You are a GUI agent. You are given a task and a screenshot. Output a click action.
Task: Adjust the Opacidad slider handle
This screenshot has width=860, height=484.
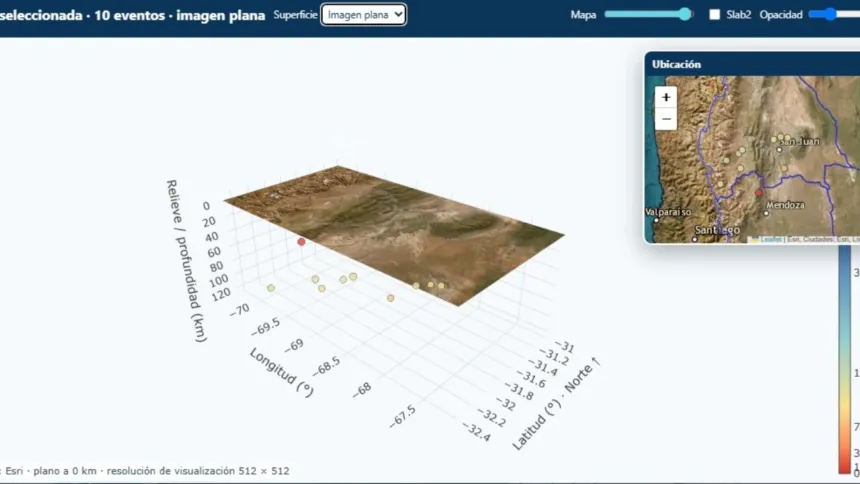(830, 14)
